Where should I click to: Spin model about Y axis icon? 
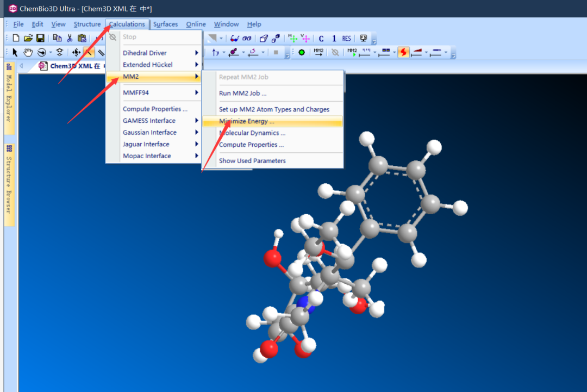click(x=216, y=52)
